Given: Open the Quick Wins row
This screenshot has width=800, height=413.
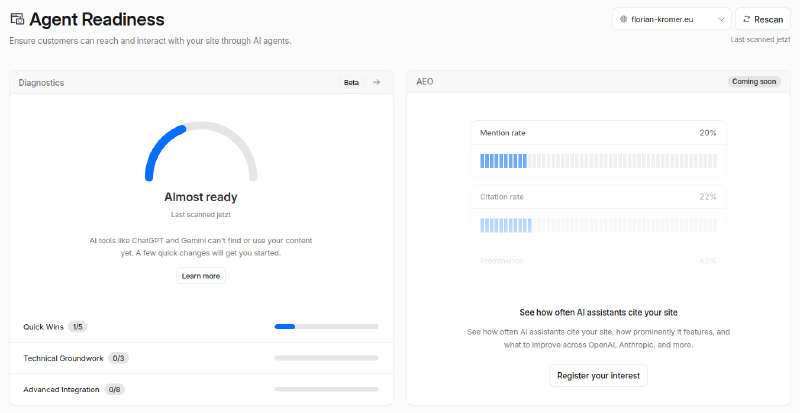Looking at the screenshot, I should (201, 327).
